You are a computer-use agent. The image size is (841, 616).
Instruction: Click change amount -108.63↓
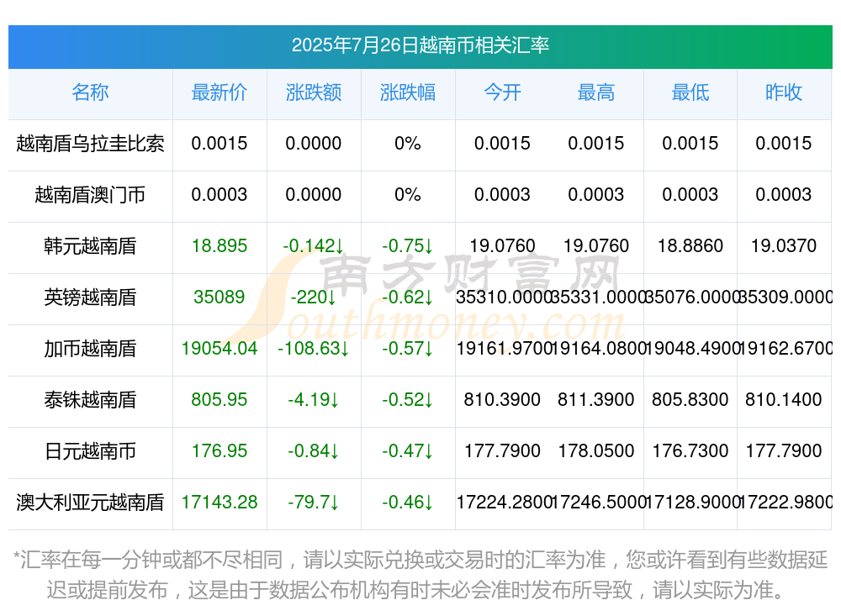tap(313, 349)
